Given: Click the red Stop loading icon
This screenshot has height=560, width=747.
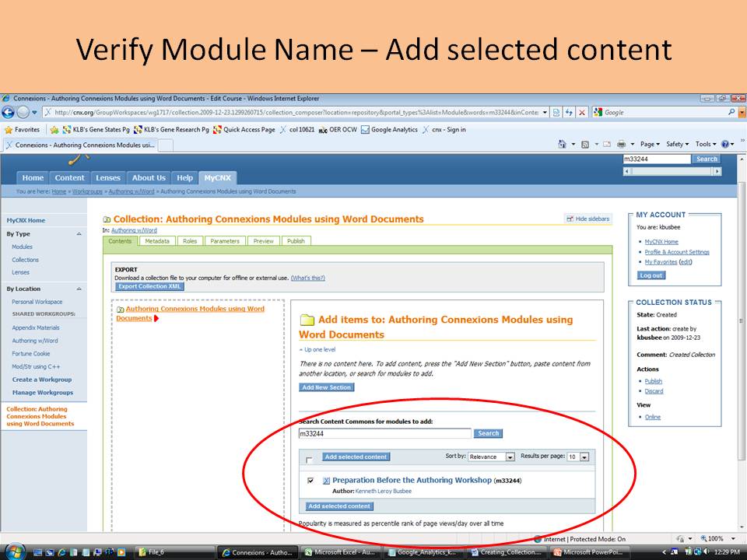Looking at the screenshot, I should click(x=582, y=112).
